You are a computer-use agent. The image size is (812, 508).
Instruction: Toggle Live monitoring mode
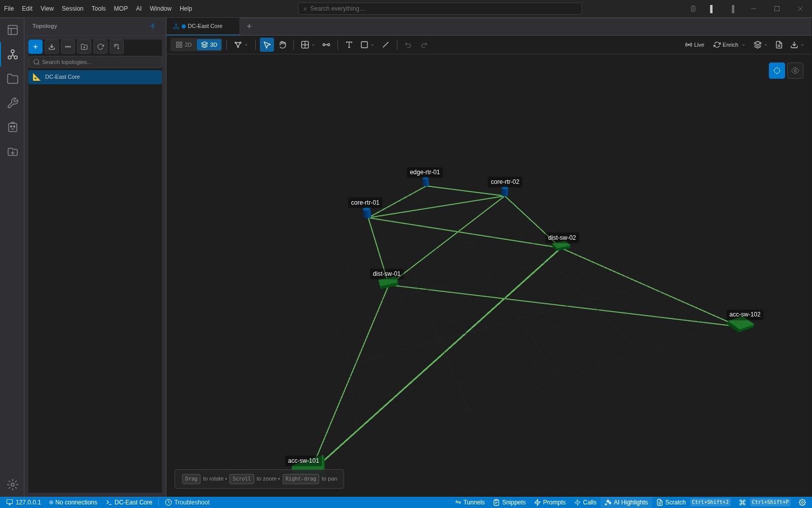coord(695,45)
